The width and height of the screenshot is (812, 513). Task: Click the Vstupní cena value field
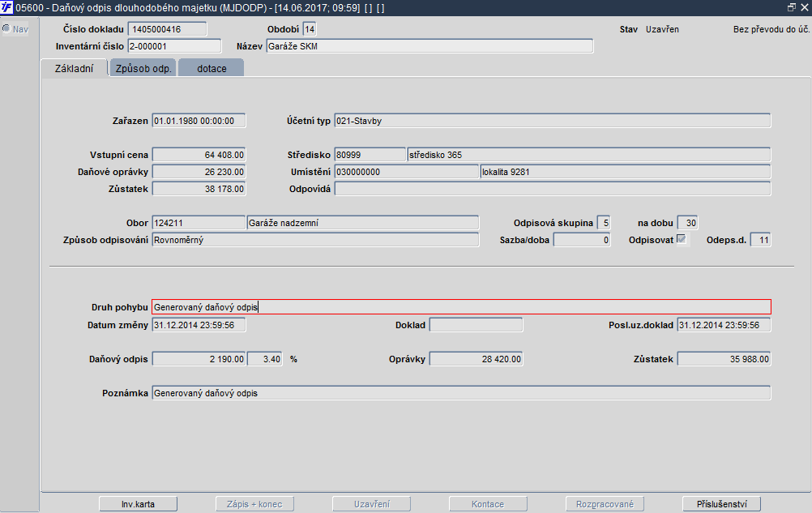199,155
